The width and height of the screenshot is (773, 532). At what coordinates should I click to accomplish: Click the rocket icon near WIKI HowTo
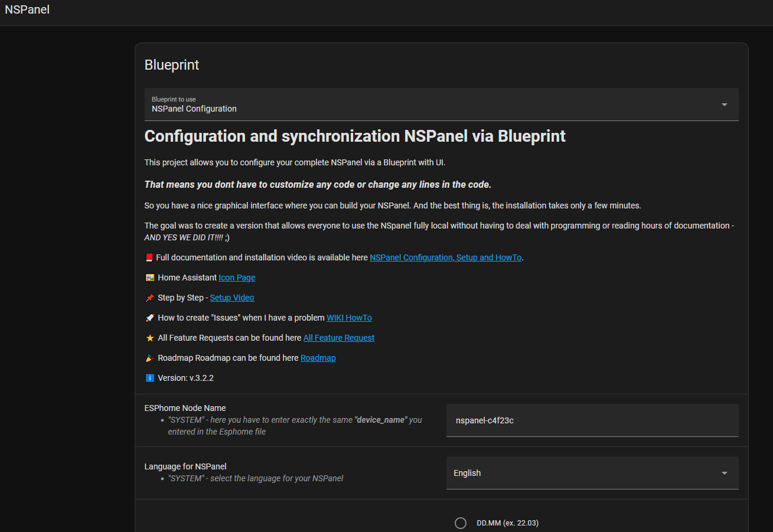point(149,318)
